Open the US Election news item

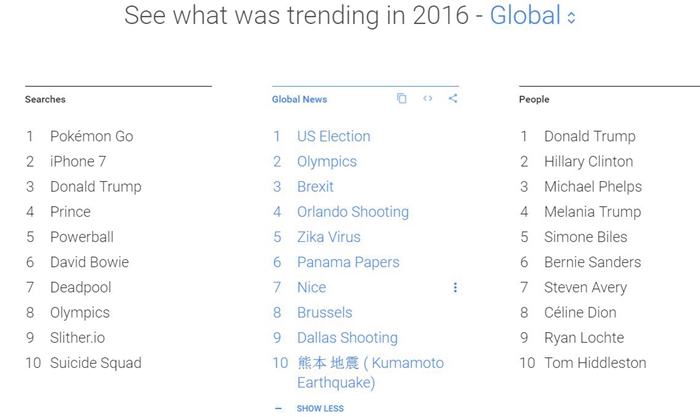click(333, 137)
